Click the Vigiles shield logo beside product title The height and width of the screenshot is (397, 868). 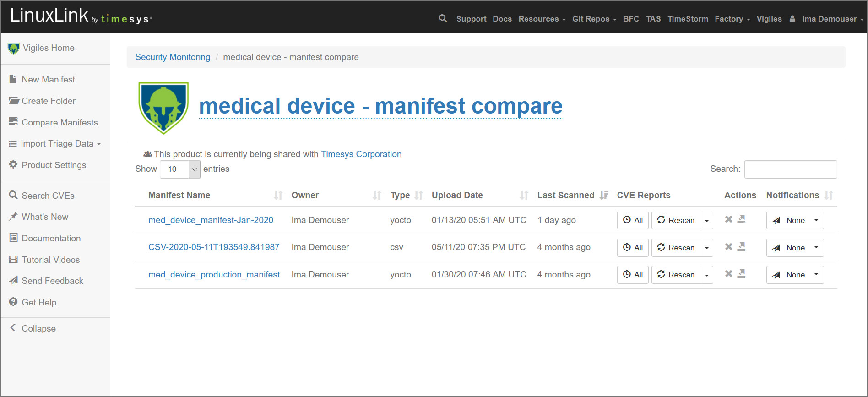point(163,108)
